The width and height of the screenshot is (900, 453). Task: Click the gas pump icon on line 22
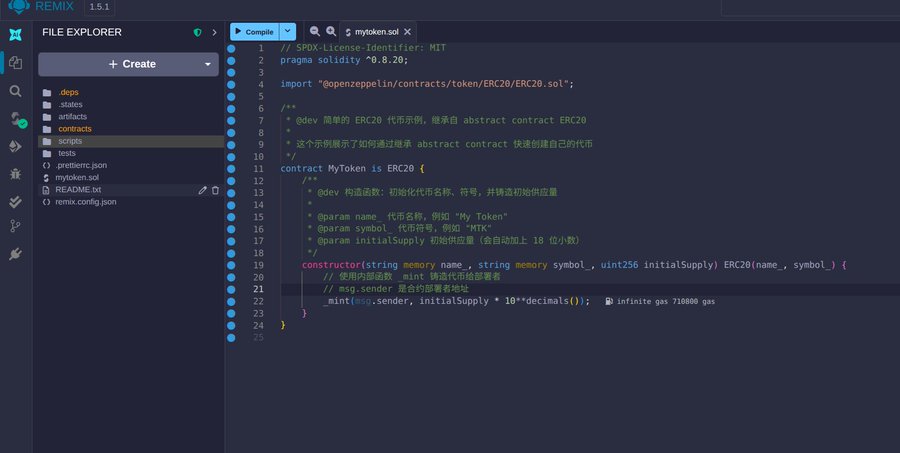pyautogui.click(x=609, y=301)
